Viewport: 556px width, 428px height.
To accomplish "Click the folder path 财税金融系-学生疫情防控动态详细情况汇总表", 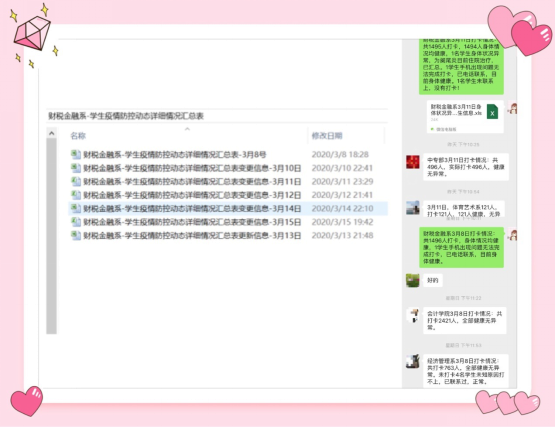I will click(126, 116).
